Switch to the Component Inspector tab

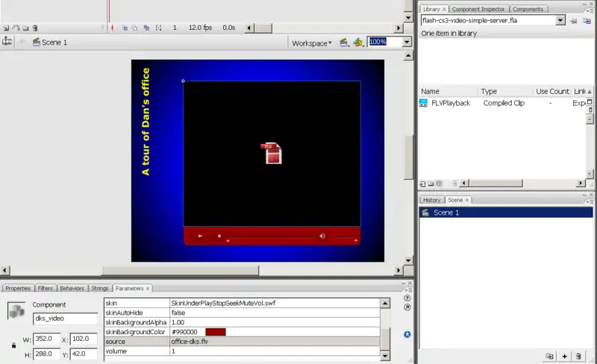click(478, 9)
